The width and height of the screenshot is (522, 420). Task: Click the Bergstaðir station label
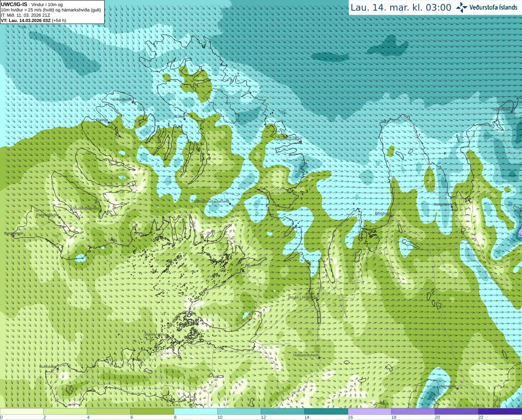pos(443,204)
